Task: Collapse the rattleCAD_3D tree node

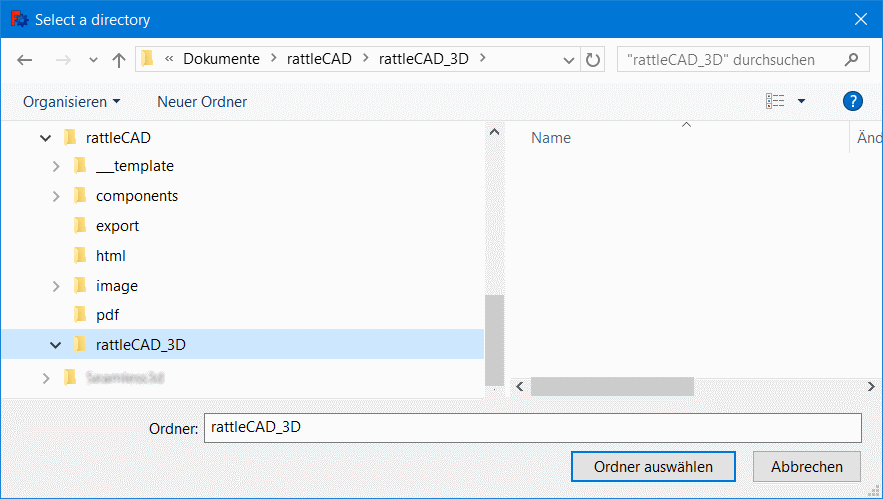Action: point(55,345)
